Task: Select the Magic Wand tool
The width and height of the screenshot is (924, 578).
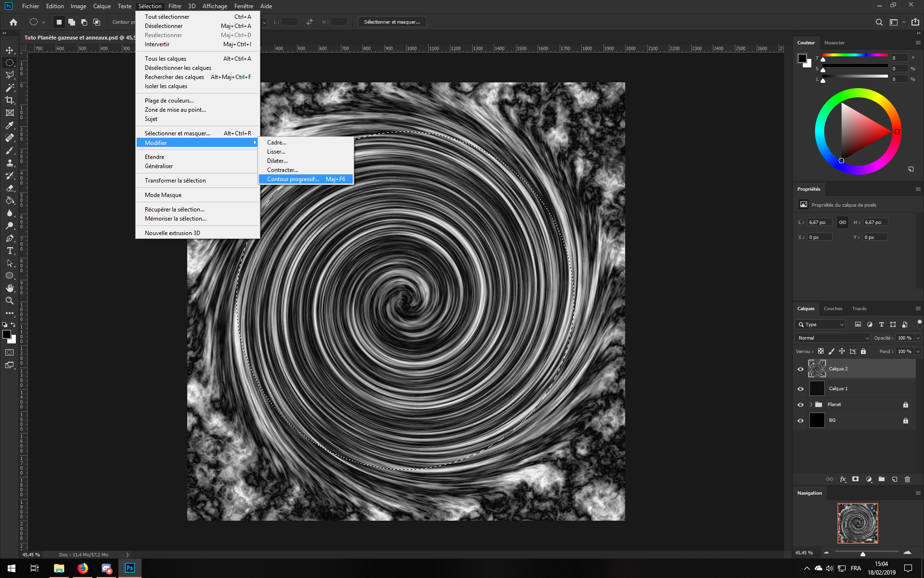Action: point(10,88)
